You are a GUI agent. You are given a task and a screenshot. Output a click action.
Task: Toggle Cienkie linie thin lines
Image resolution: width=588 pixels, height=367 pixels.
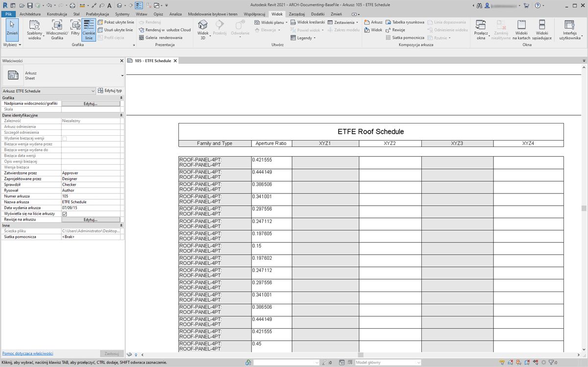[89, 30]
